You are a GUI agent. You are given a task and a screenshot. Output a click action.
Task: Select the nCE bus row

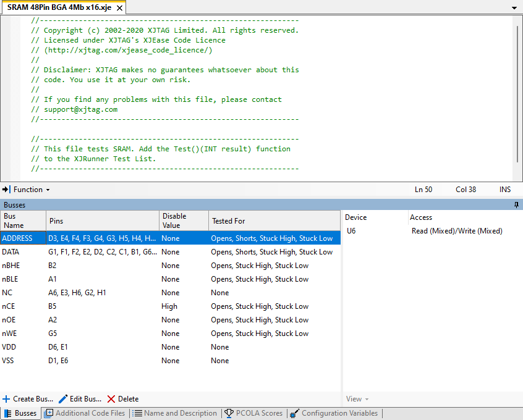click(x=9, y=306)
